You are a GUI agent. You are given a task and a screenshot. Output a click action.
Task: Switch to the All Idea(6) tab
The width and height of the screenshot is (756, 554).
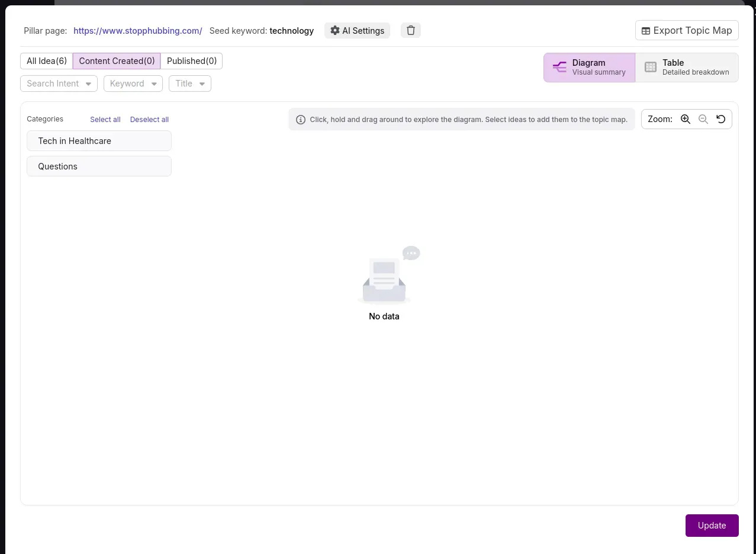(x=47, y=61)
